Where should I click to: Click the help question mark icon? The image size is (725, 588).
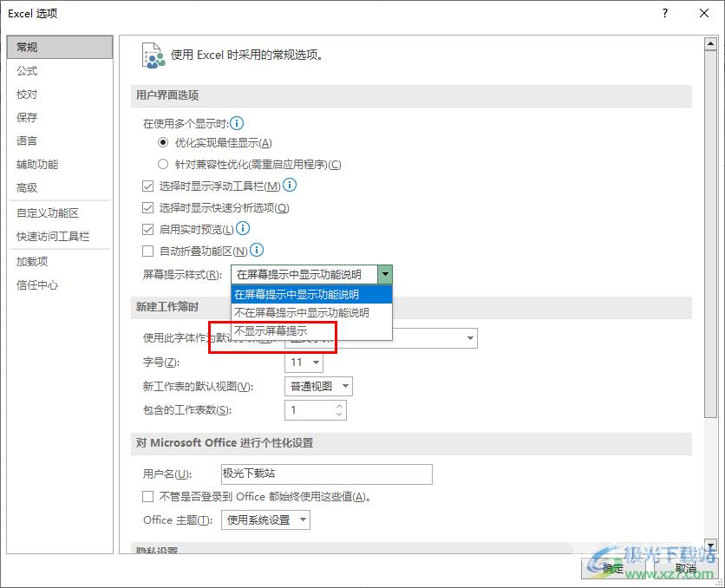tap(665, 13)
